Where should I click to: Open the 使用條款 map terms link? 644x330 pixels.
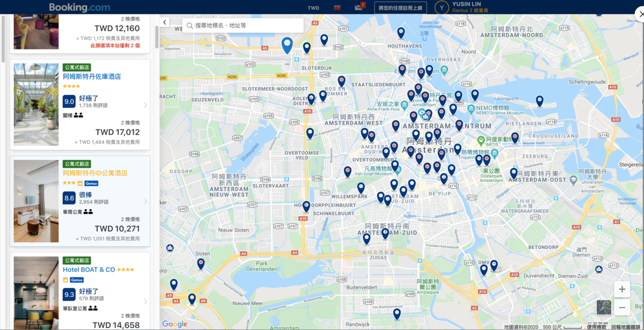click(x=596, y=327)
